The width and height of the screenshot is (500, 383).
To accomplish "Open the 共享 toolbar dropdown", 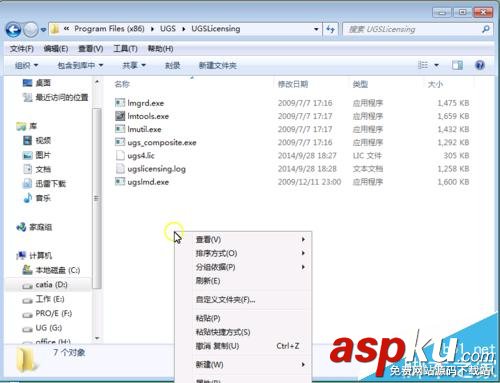I will coord(134,65).
